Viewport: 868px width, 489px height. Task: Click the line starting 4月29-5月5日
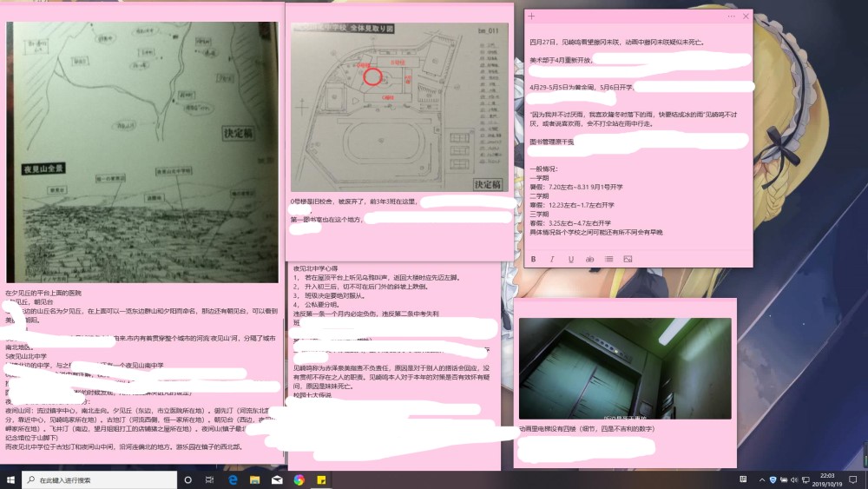[582, 88]
